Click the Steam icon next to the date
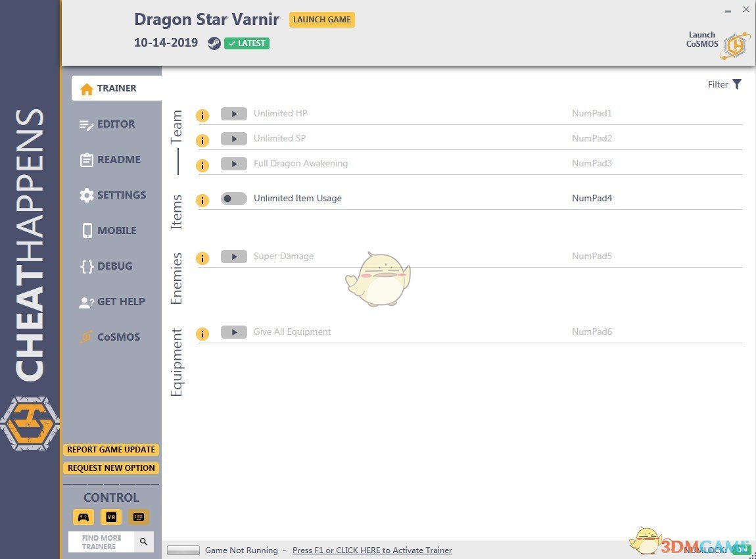 tap(214, 43)
